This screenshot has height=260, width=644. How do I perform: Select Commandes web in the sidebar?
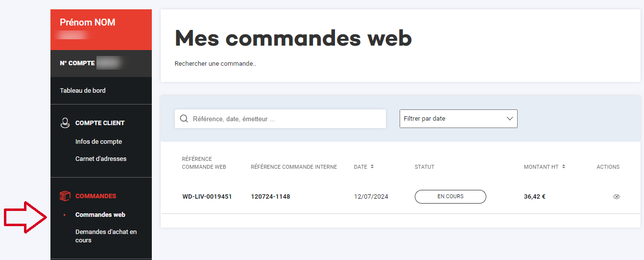point(100,215)
